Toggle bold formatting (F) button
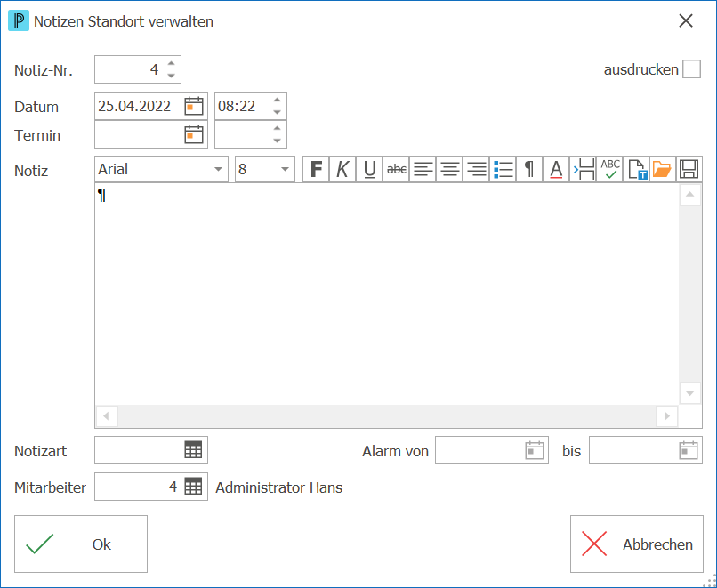This screenshot has width=717, height=588. pyautogui.click(x=316, y=169)
